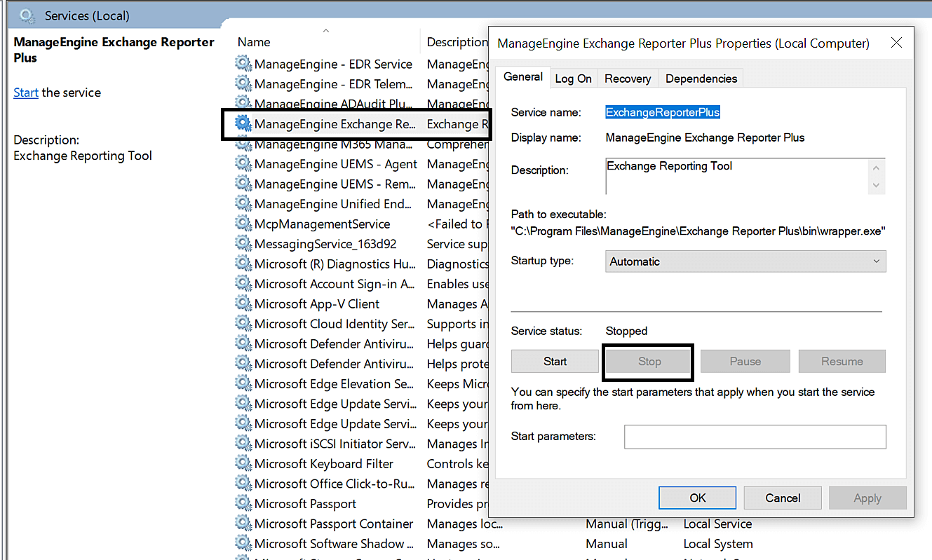Cancel the Properties dialog
The width and height of the screenshot is (932, 560).
[x=783, y=498]
